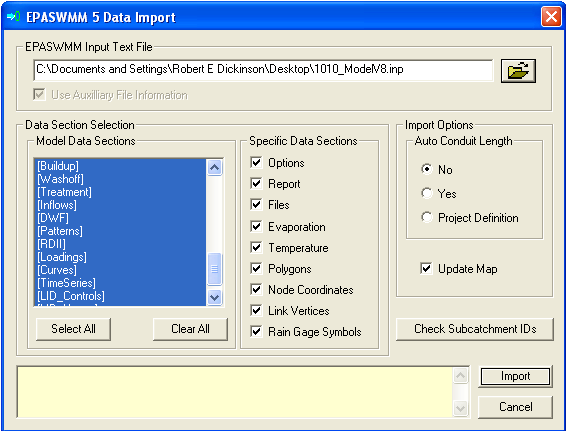Select the [Buildup] list item

pyautogui.click(x=121, y=166)
